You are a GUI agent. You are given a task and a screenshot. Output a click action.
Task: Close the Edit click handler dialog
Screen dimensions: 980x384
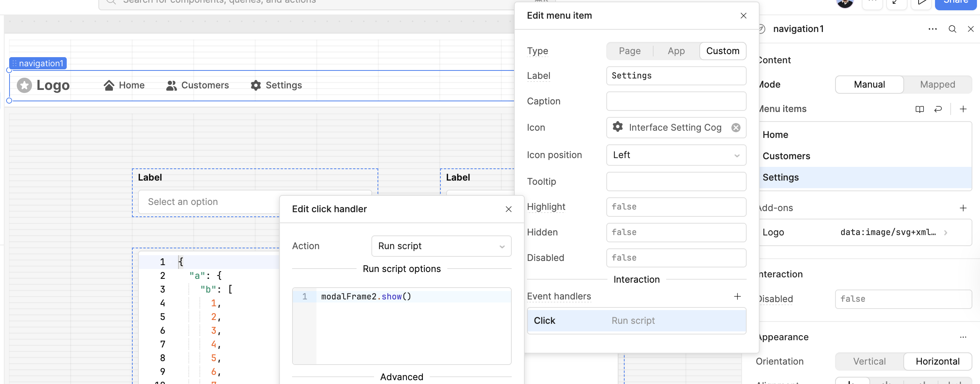(508, 209)
